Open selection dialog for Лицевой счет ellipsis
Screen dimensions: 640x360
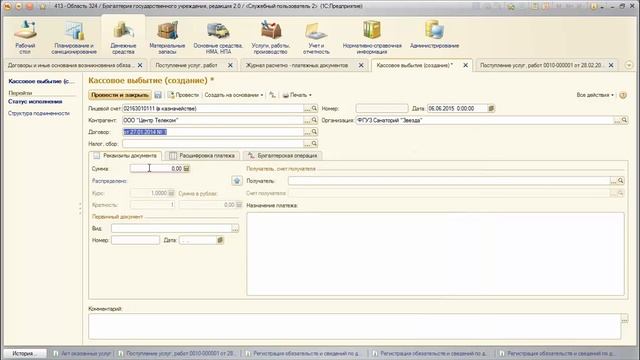coord(307,109)
